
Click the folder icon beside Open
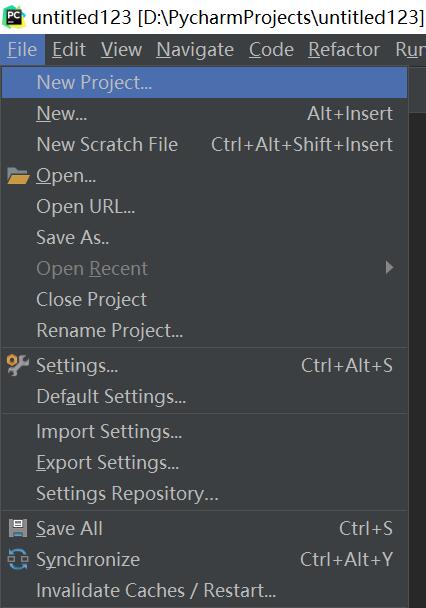pyautogui.click(x=18, y=176)
